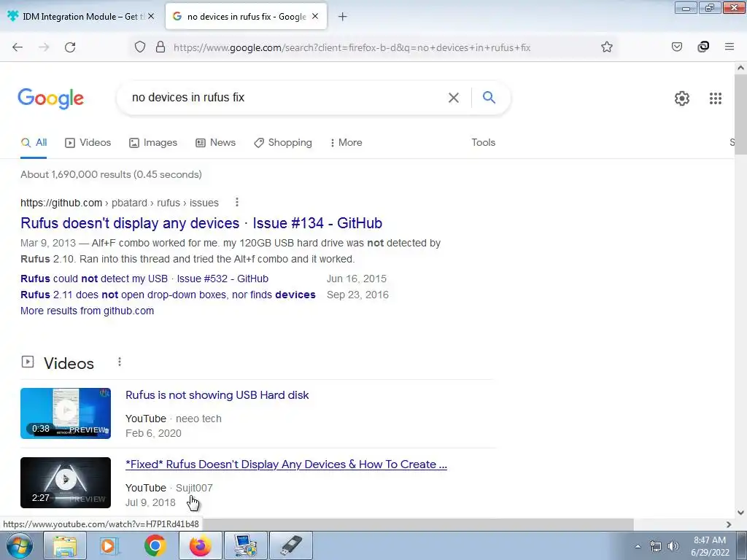Switch to Firefox in the taskbar
This screenshot has height=560, width=747.
(x=201, y=545)
